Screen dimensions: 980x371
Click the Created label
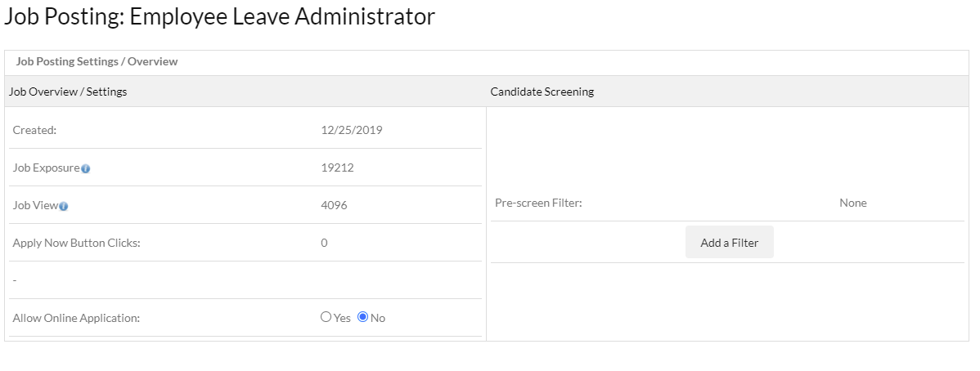coord(34,129)
